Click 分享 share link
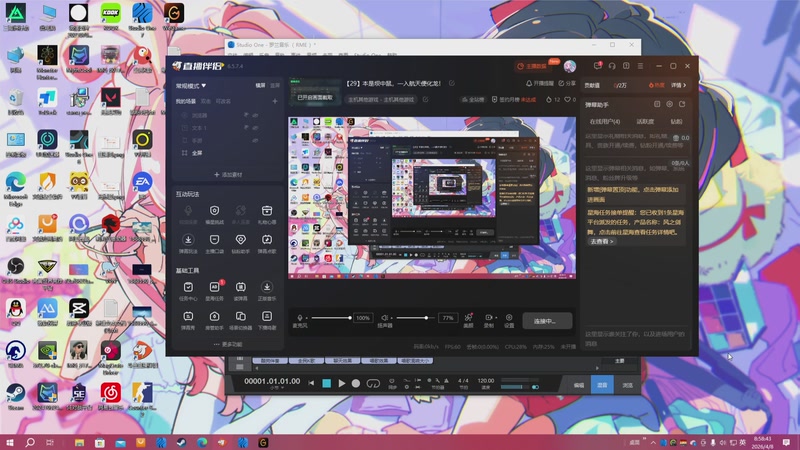 [x=567, y=83]
